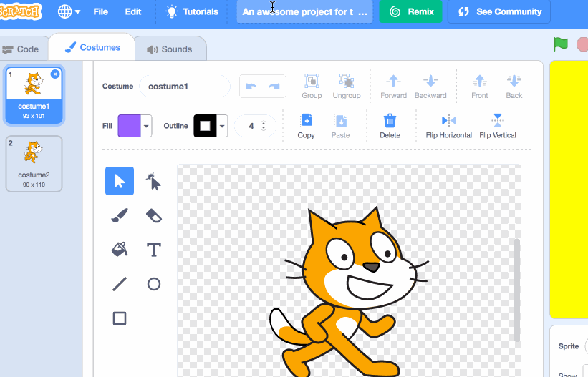Open the language globe menu
This screenshot has width=588, height=377.
69,11
